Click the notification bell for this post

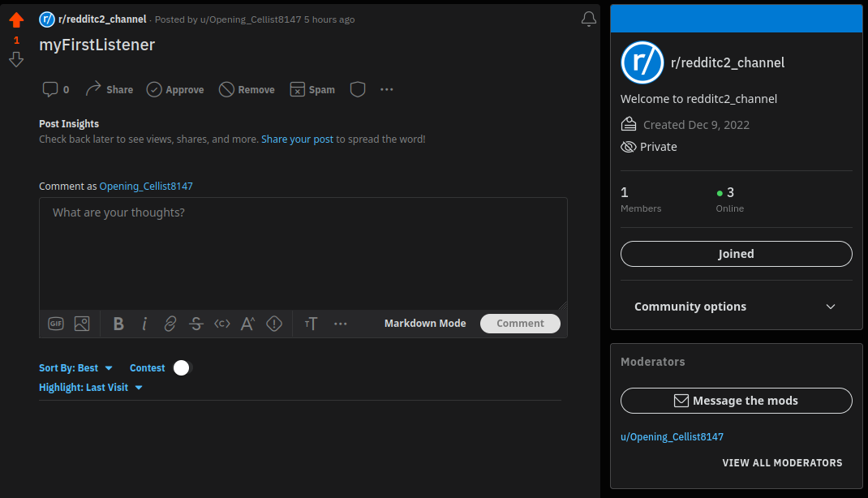[x=588, y=19]
